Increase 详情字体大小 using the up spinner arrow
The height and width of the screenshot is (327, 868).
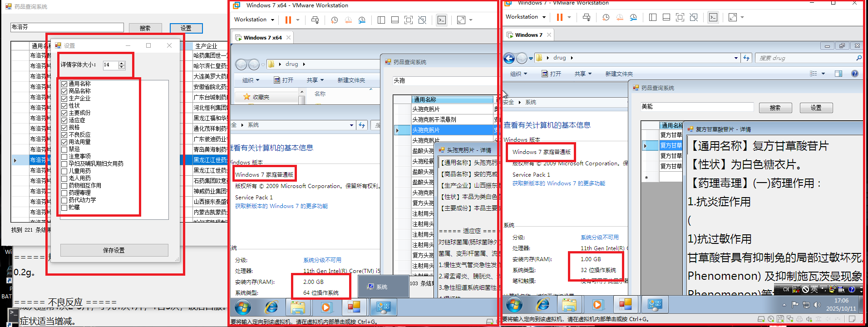click(122, 63)
